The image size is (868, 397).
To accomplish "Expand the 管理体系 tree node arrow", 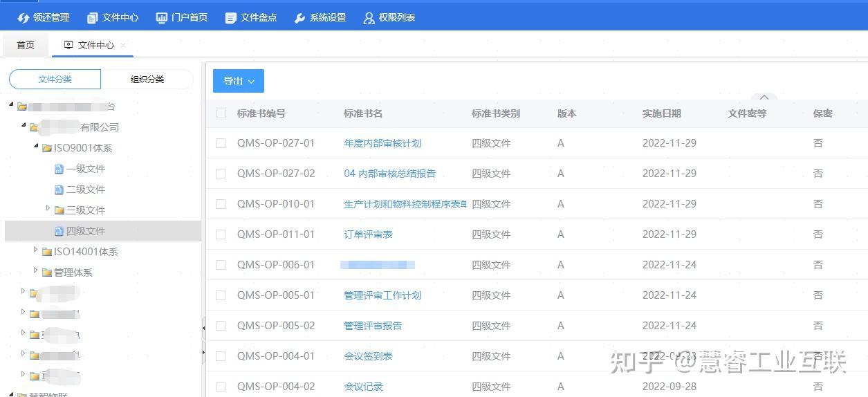I will 36,271.
